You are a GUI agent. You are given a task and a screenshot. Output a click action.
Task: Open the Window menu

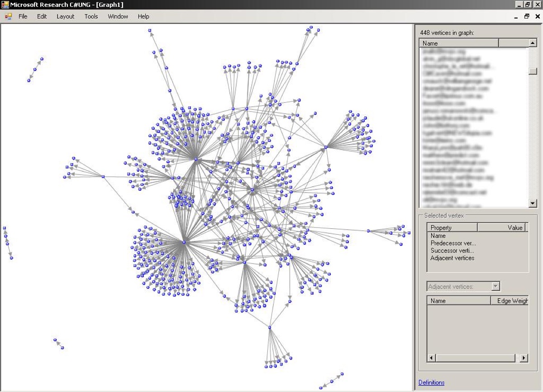click(118, 16)
